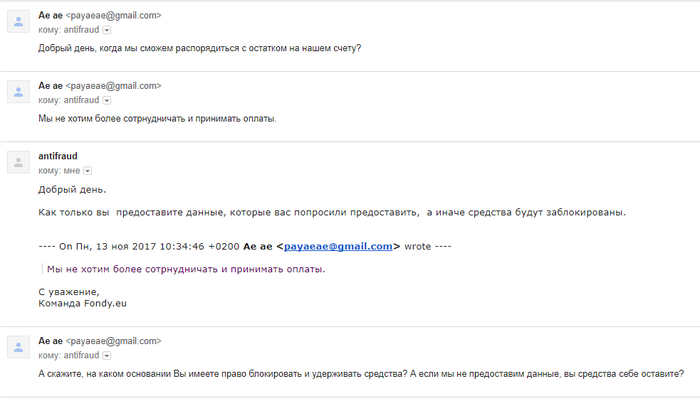The image size is (700, 401).
Task: Click the 'Как только вы предоставите данные' reply text
Action: (x=332, y=213)
